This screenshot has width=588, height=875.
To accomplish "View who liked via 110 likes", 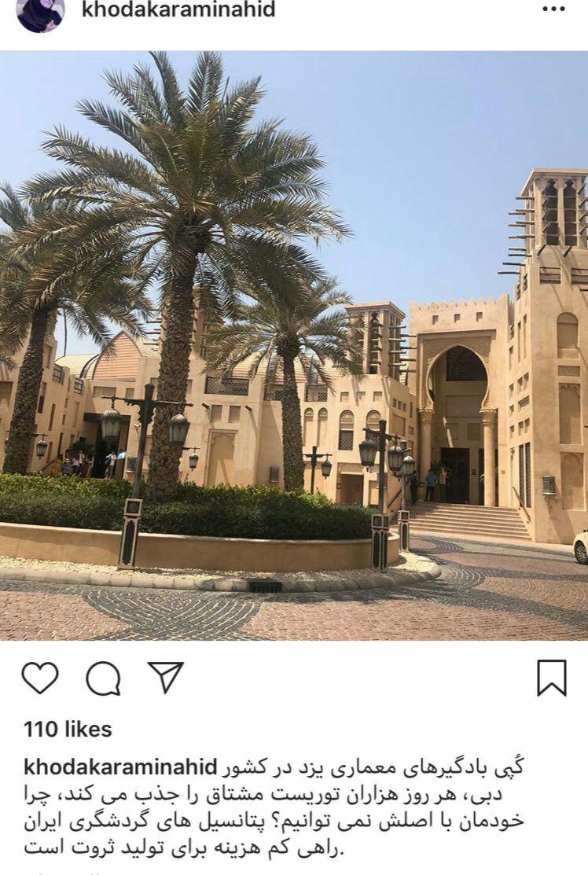I will [68, 729].
